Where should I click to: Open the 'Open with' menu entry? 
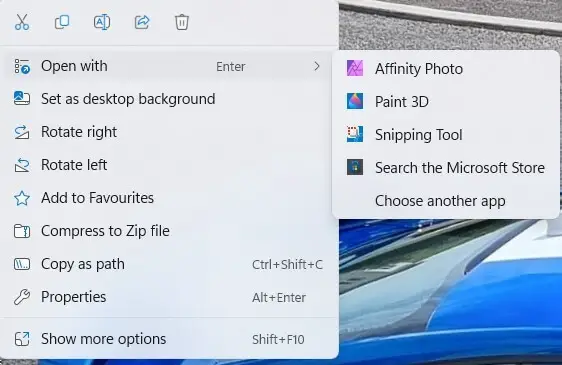tap(167, 66)
